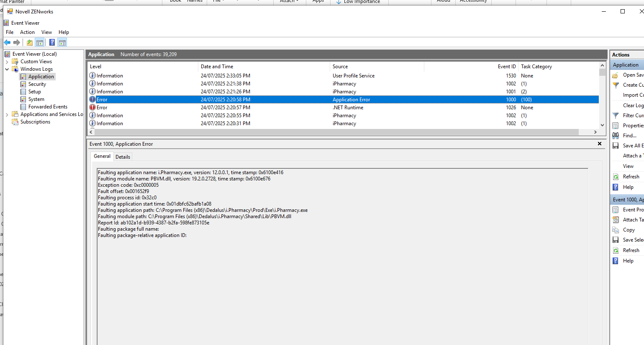Click the Find binoculars icon in Actions
The height and width of the screenshot is (345, 644).
click(x=616, y=136)
